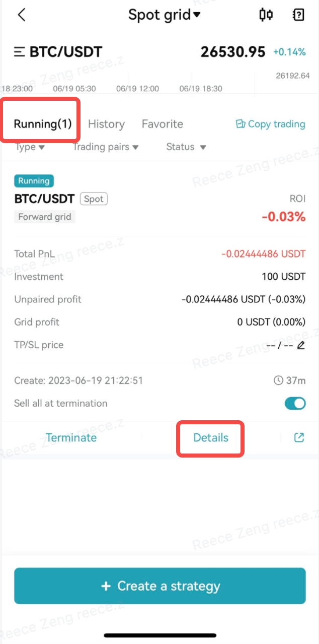The height and width of the screenshot is (644, 319).
Task: View strategy Details
Action: coord(210,437)
